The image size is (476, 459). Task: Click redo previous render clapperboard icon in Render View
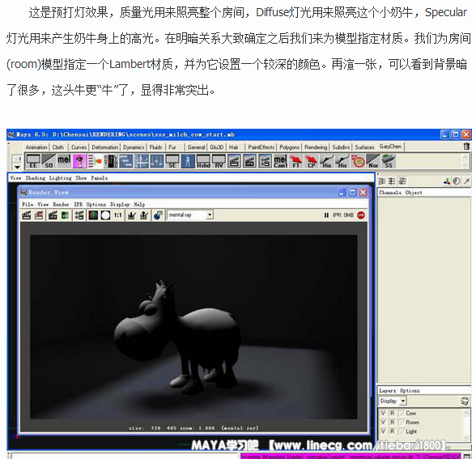click(27, 215)
